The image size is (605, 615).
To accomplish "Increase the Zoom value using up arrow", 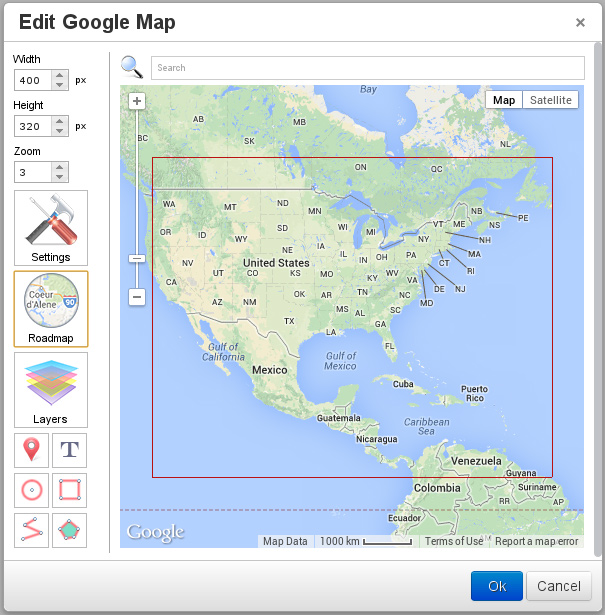I will [60, 166].
